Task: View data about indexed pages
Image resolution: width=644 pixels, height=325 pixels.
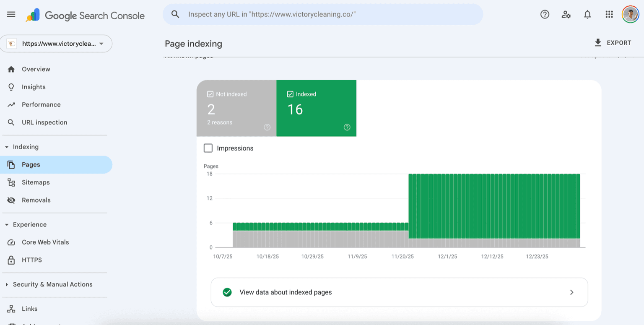Action: point(399,292)
